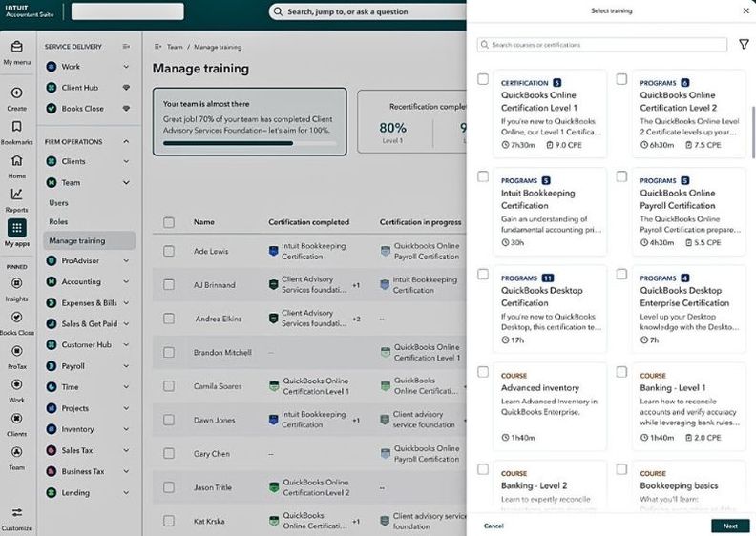This screenshot has width=756, height=536.
Task: Open My apps grid icon
Action: pos(17,228)
